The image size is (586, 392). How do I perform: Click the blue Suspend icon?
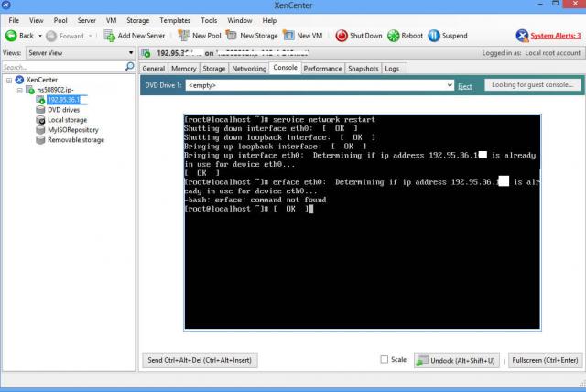[x=434, y=36]
